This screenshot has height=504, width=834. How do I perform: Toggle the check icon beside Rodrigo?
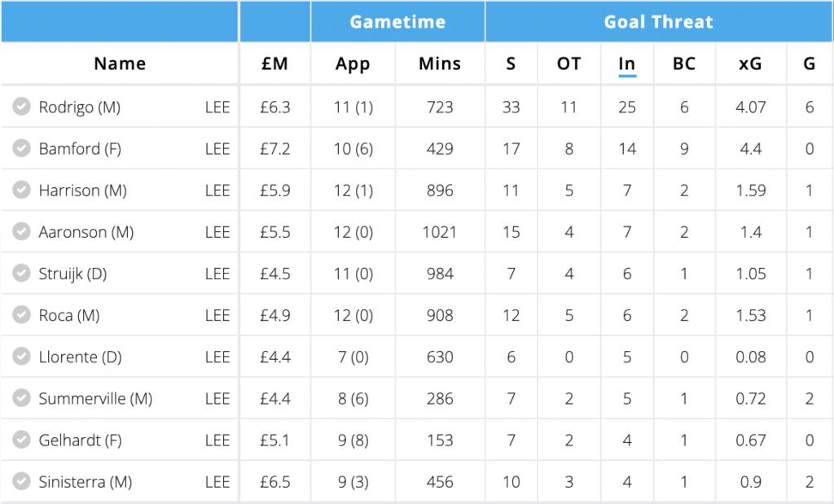tap(21, 107)
